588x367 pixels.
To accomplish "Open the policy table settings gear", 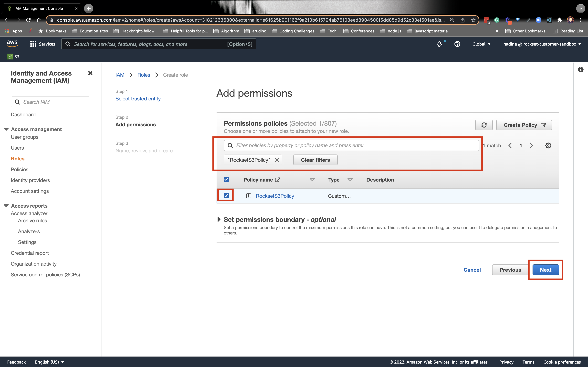I will pos(548,145).
